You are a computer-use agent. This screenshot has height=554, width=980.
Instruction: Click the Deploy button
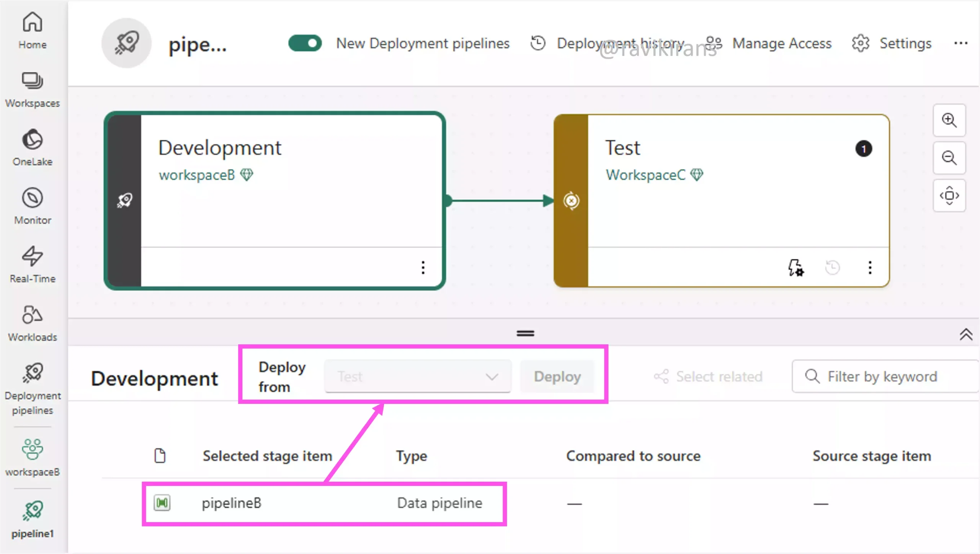[x=557, y=376]
